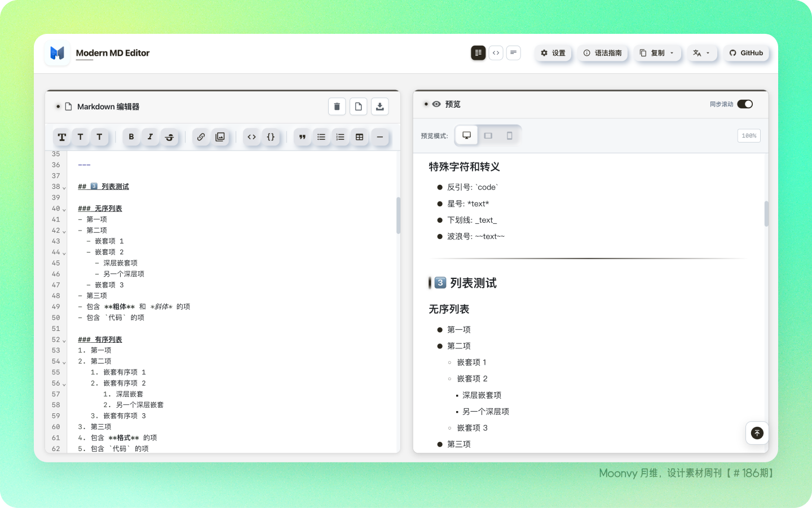Download the markdown file
The width and height of the screenshot is (812, 508).
coord(379,107)
